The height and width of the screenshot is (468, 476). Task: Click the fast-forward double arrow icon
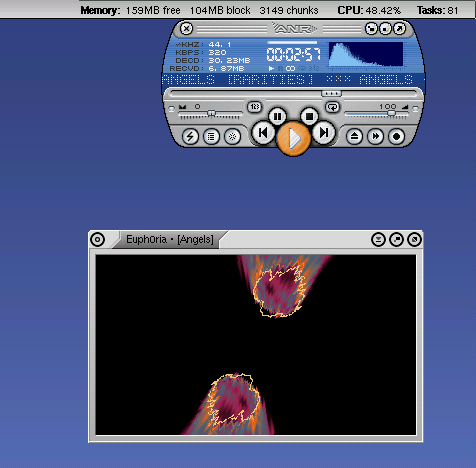tap(375, 136)
